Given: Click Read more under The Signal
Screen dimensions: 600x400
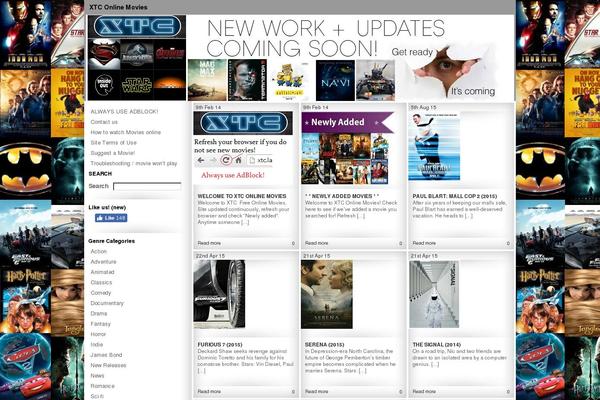Looking at the screenshot, I should coord(424,391).
